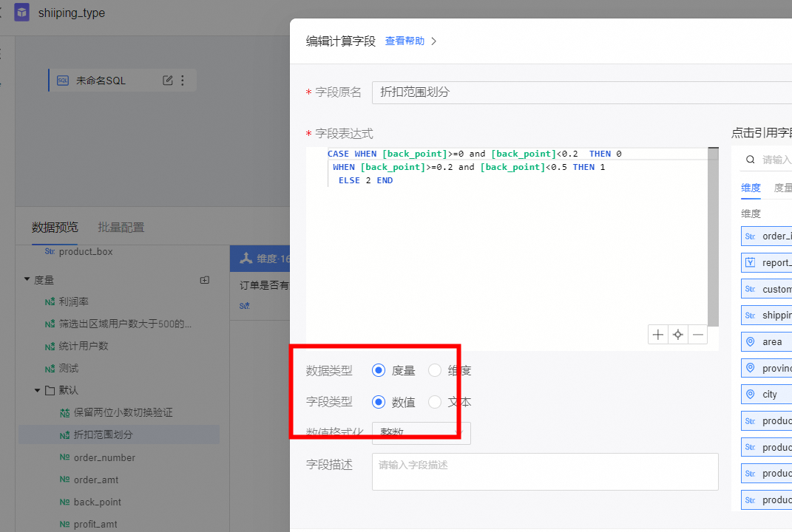
Task: Collapse the 度量 tree section
Action: [x=27, y=280]
